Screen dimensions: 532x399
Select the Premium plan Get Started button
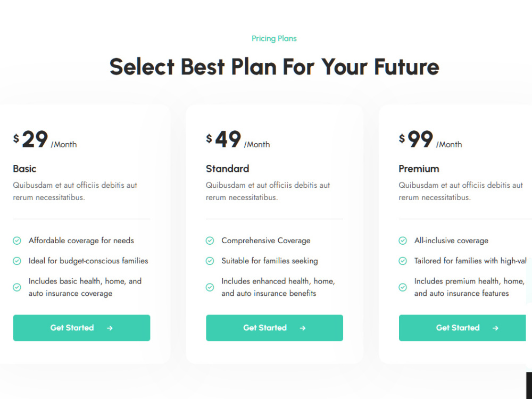point(462,328)
